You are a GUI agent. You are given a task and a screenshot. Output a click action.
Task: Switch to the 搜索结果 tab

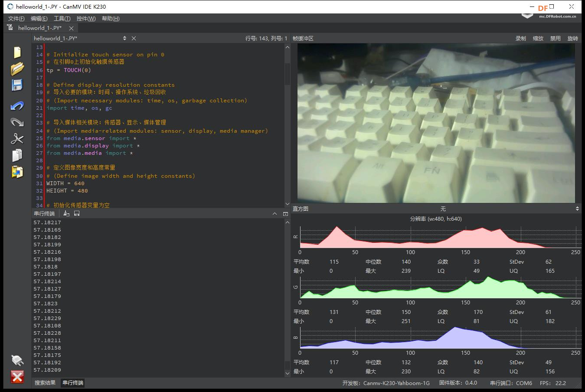point(45,382)
